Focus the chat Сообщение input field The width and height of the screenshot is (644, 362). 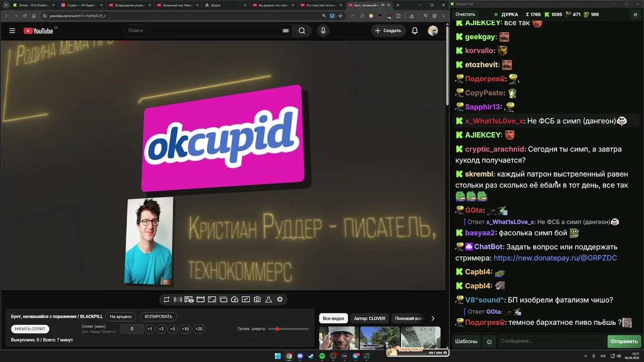tap(551, 341)
